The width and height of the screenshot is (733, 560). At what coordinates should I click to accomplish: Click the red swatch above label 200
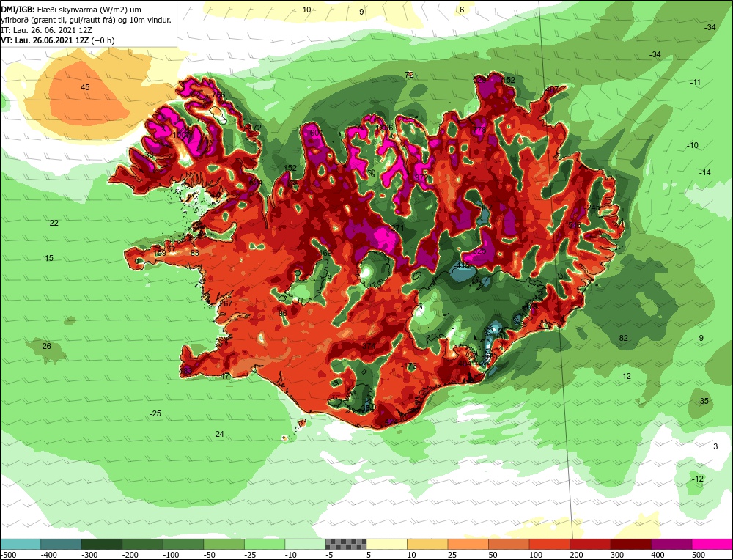coord(590,544)
